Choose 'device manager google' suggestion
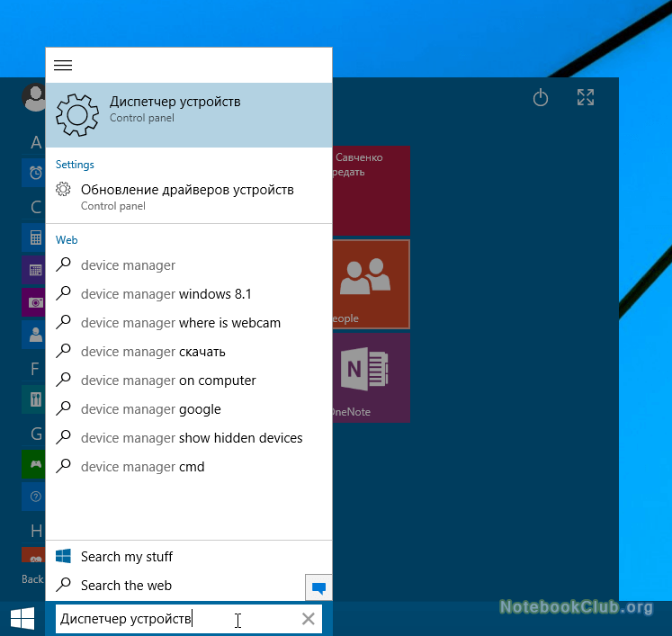 tap(189, 408)
